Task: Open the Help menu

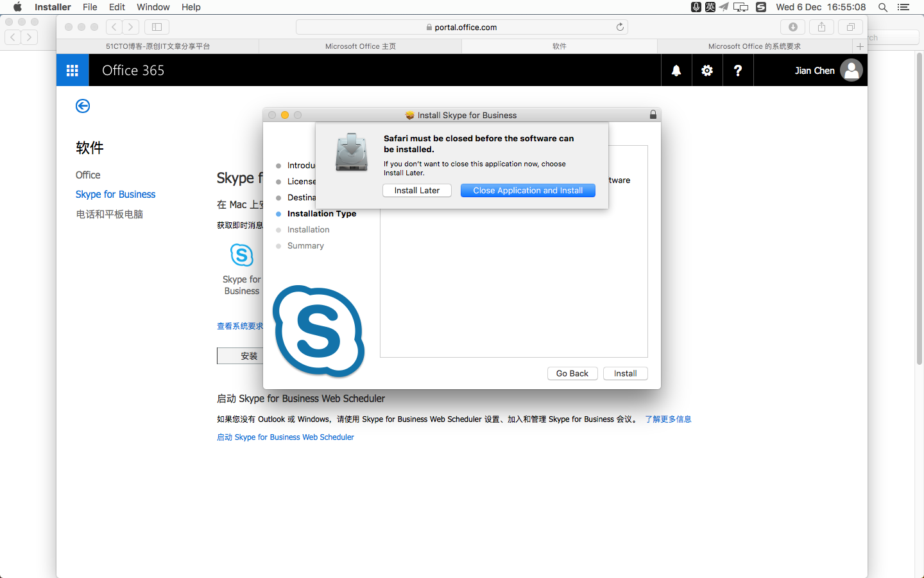Action: [191, 7]
